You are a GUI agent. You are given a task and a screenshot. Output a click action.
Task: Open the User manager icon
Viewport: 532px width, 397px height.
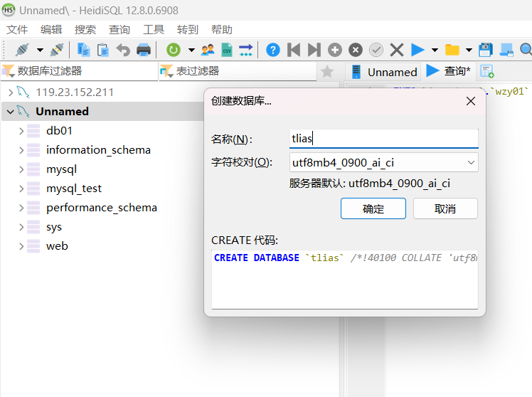(x=208, y=50)
